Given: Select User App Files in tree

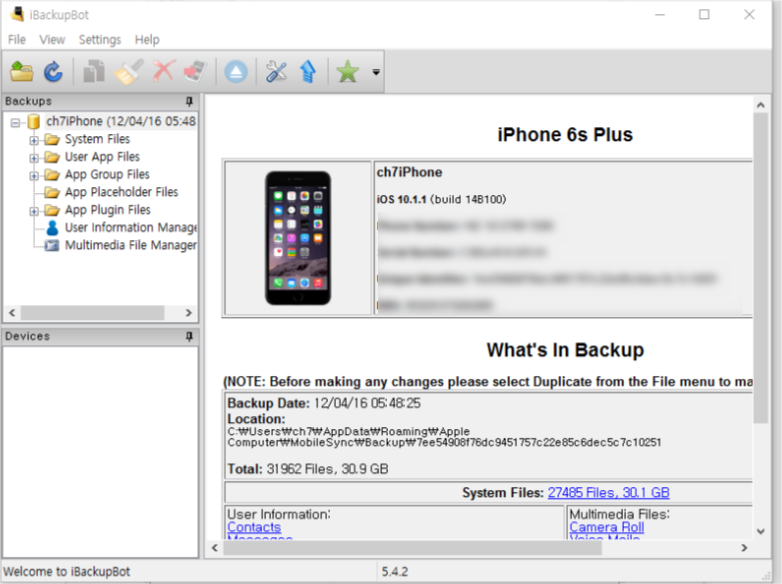Looking at the screenshot, I should click(102, 157).
